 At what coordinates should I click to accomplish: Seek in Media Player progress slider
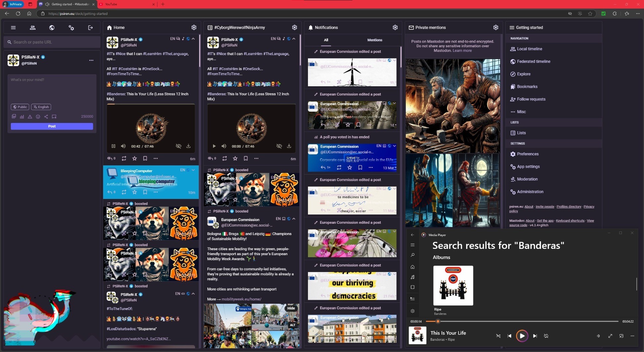tap(522, 321)
